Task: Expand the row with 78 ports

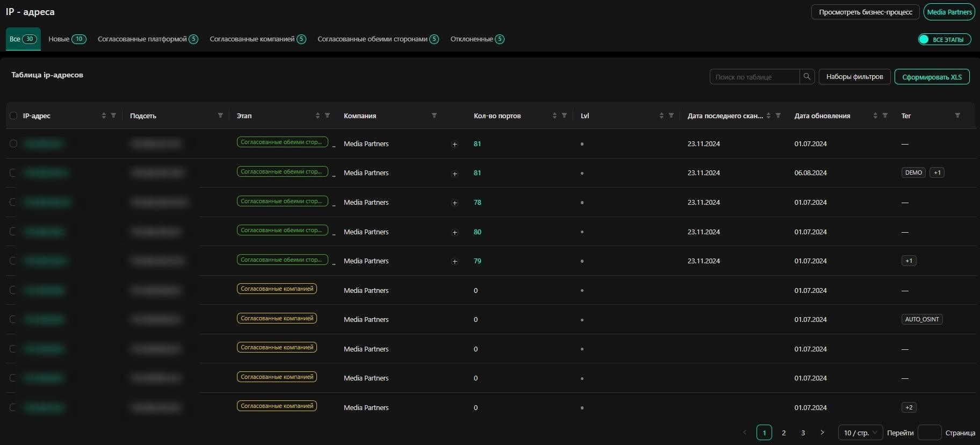Action: [x=455, y=203]
